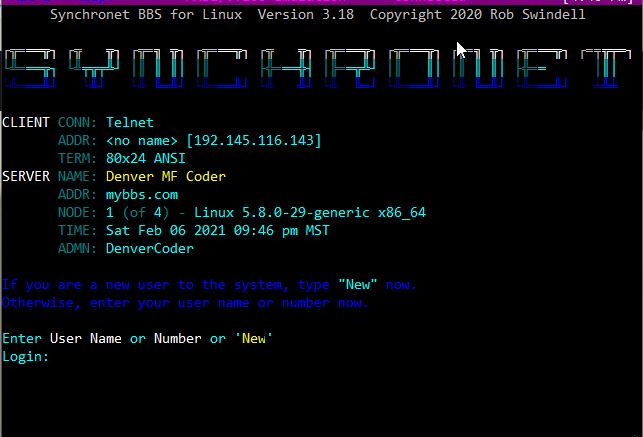Viewport: 643px width, 437px height.
Task: Click the 'Otherwise, enter your user name' line
Action: (185, 303)
